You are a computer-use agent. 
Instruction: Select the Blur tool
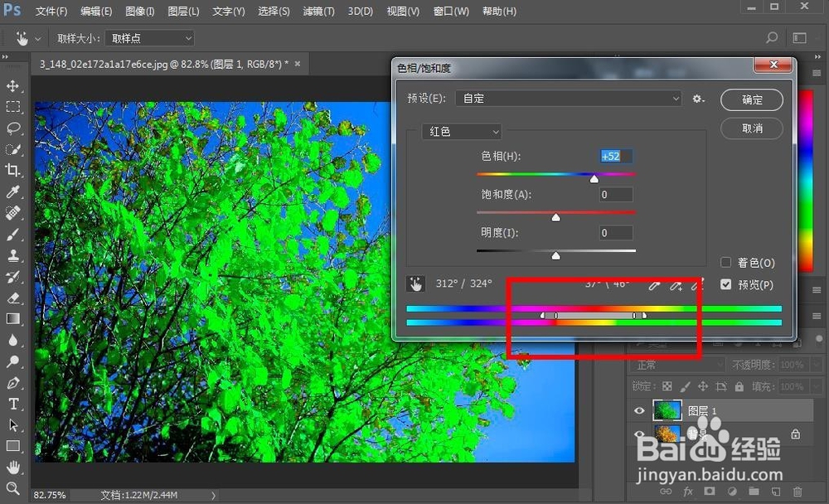point(12,340)
